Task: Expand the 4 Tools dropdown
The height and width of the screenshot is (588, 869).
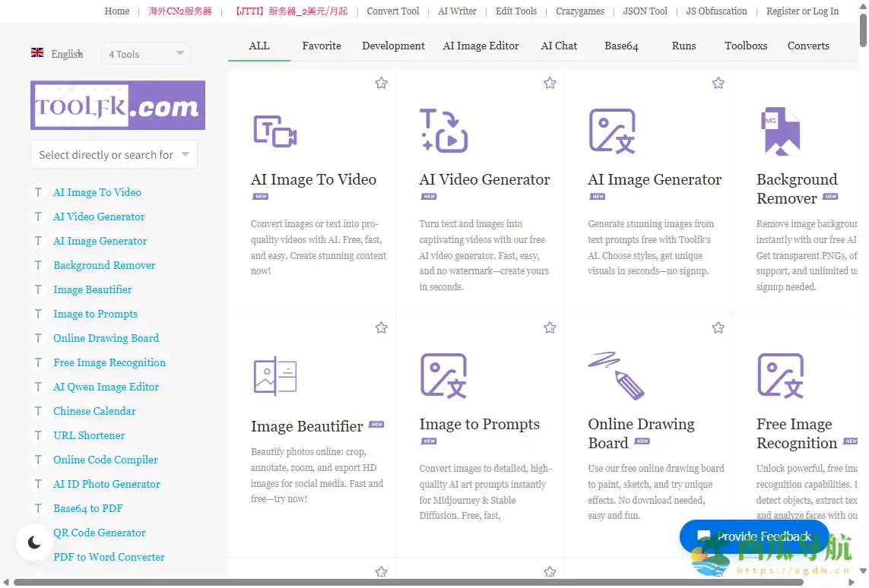Action: (146, 54)
